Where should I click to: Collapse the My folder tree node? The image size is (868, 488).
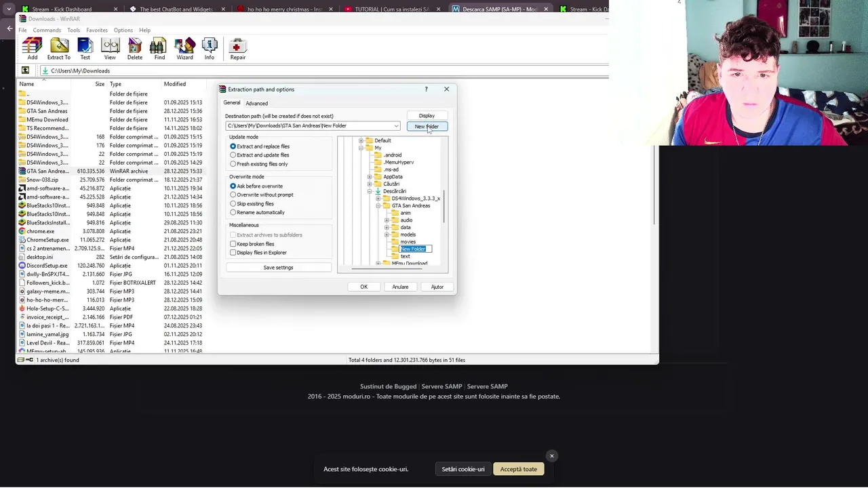(361, 148)
